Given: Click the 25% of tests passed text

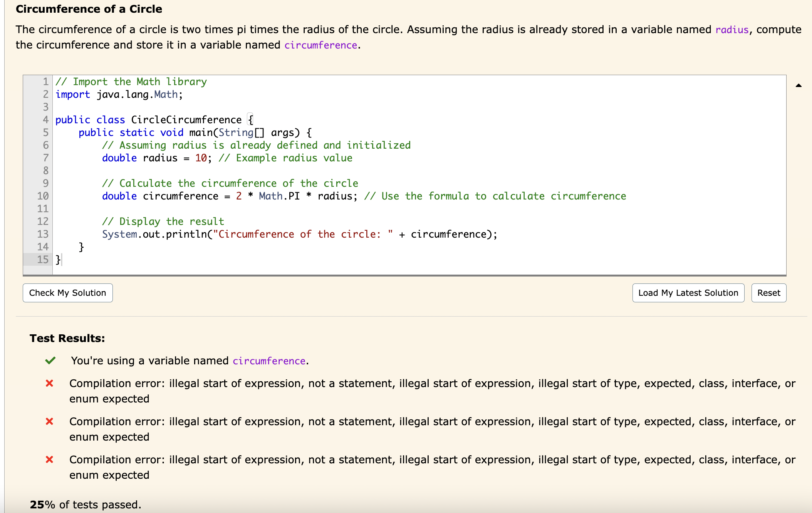Looking at the screenshot, I should point(86,505).
